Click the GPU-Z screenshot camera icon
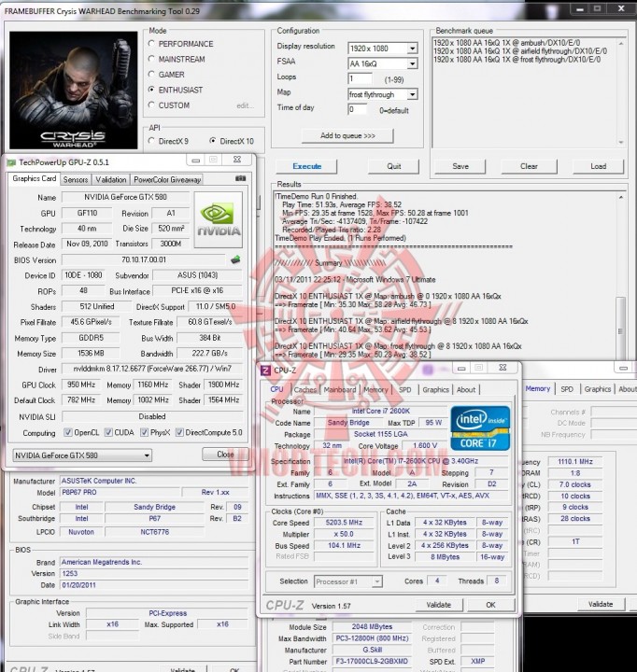Screen dimensions: 637x672 (x=241, y=178)
